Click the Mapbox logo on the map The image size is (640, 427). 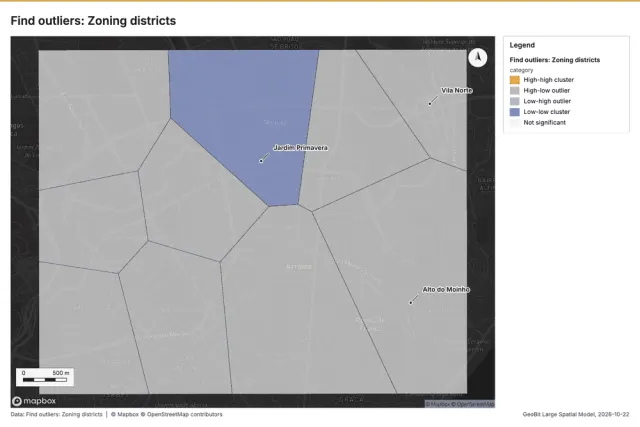click(34, 401)
